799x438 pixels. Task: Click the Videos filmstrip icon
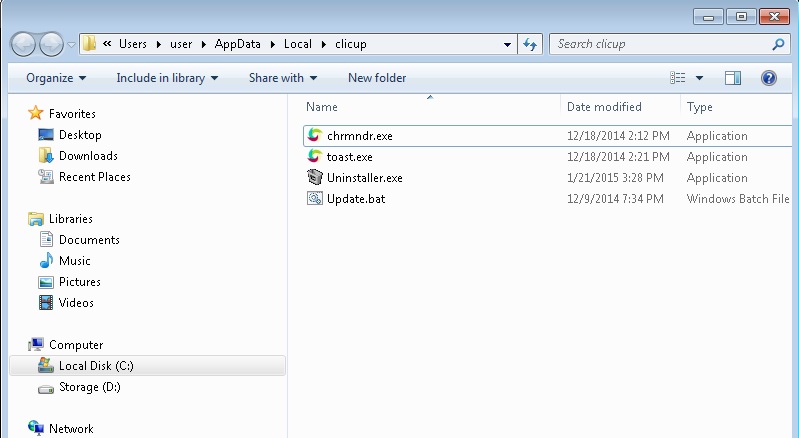click(x=46, y=303)
